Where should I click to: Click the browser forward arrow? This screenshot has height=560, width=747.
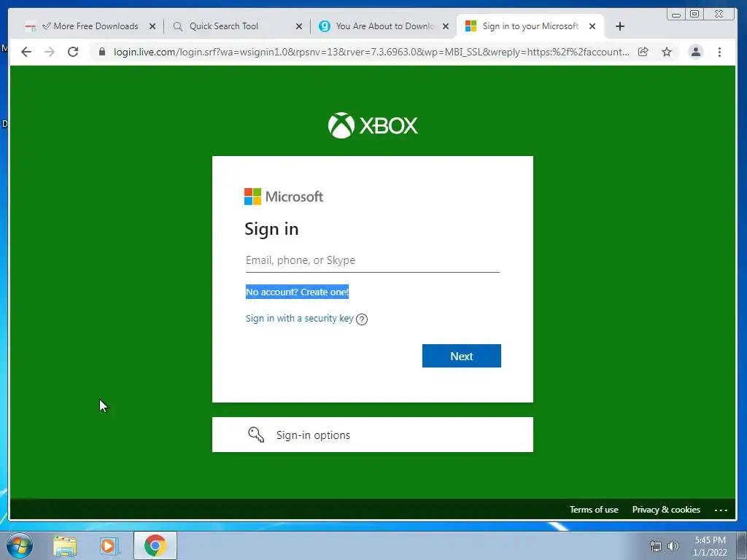click(x=50, y=52)
